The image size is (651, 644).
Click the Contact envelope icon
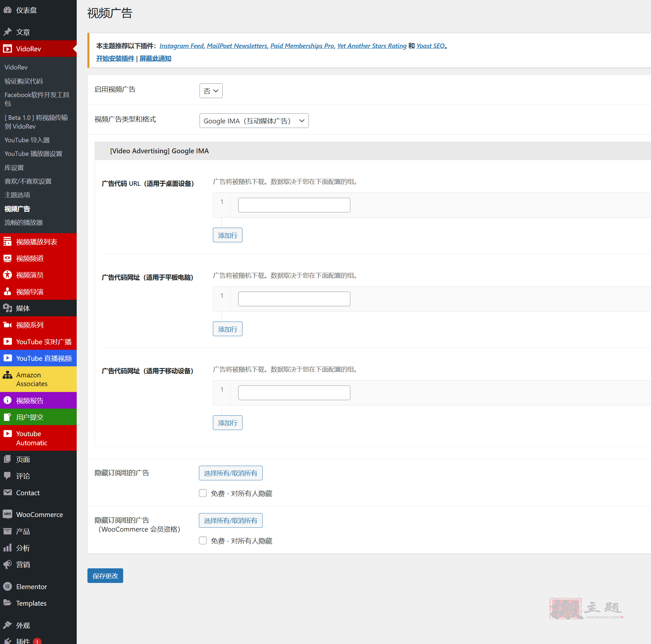click(7, 493)
